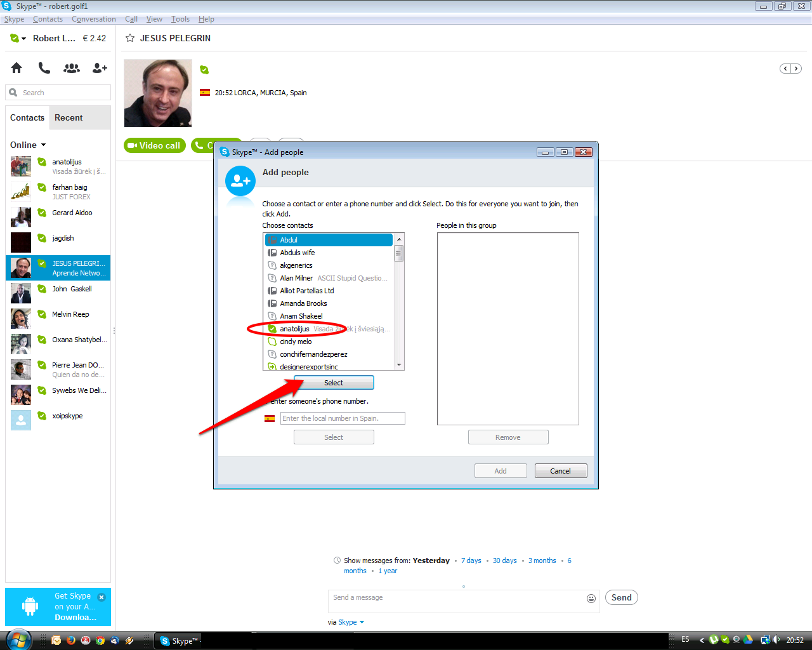The width and height of the screenshot is (812, 650).
Task: Click the local phone number field
Action: (x=343, y=418)
